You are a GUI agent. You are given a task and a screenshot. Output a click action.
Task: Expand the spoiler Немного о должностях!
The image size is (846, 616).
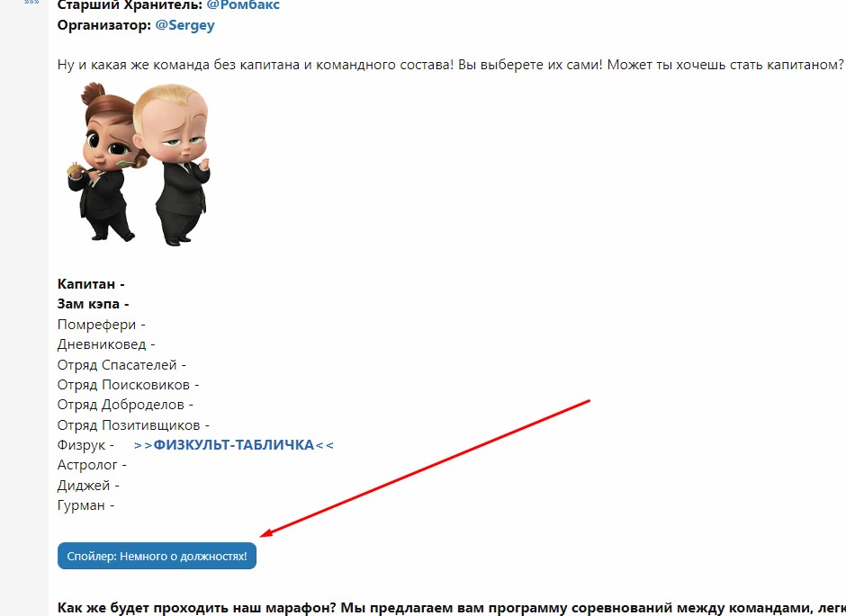(157, 556)
